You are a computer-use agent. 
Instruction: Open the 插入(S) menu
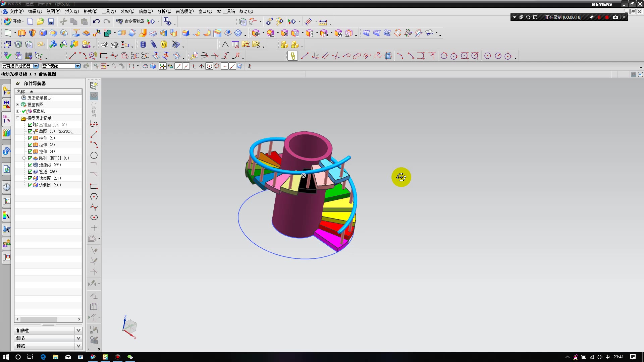(x=72, y=11)
